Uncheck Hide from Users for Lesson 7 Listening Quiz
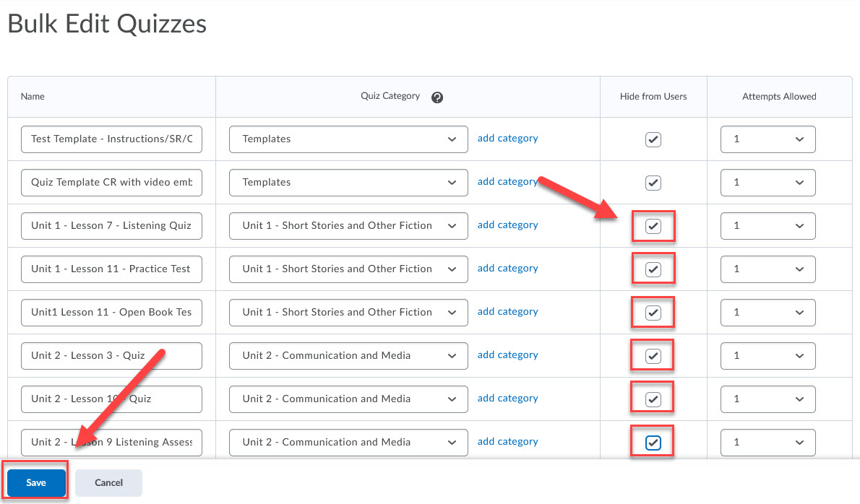Screen dimensions: 860x504 (653, 226)
